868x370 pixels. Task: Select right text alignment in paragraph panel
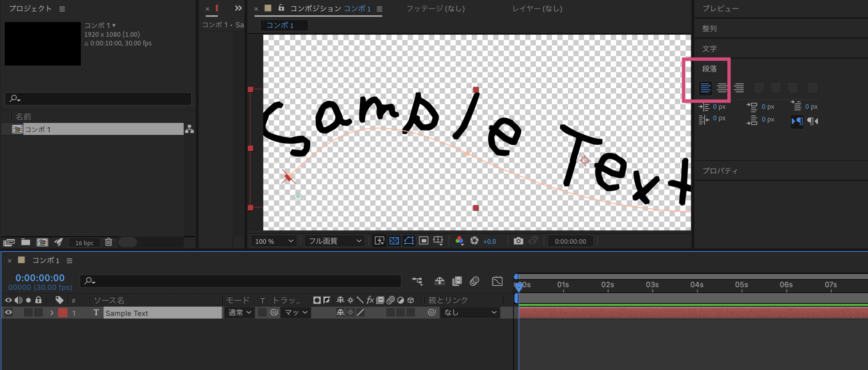click(x=739, y=88)
